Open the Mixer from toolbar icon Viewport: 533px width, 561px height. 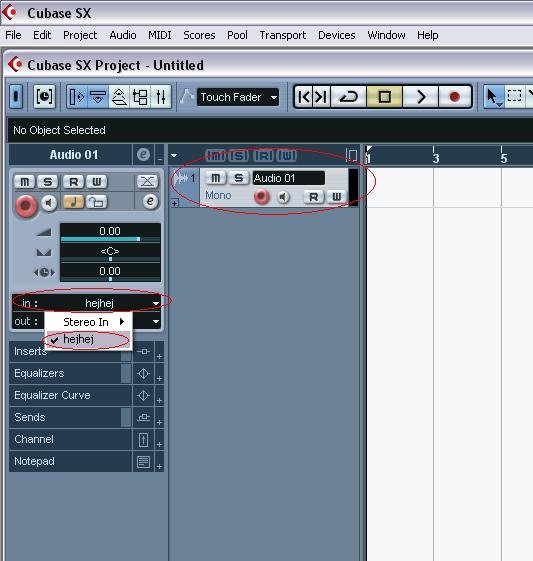point(161,97)
